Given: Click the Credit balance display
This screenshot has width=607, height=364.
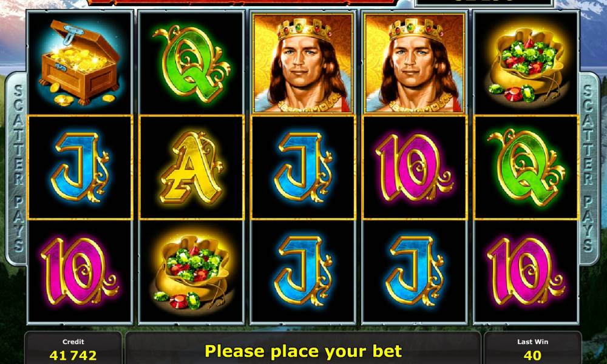Looking at the screenshot, I should point(73,349).
